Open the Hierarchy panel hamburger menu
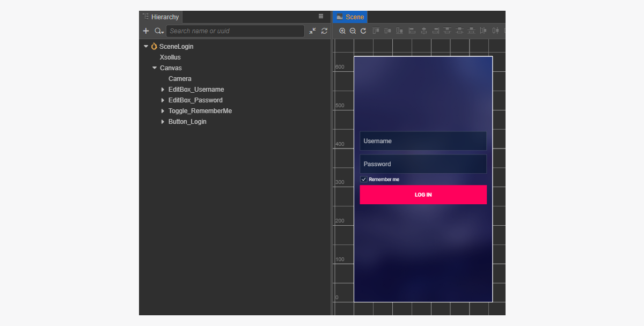 pyautogui.click(x=321, y=17)
